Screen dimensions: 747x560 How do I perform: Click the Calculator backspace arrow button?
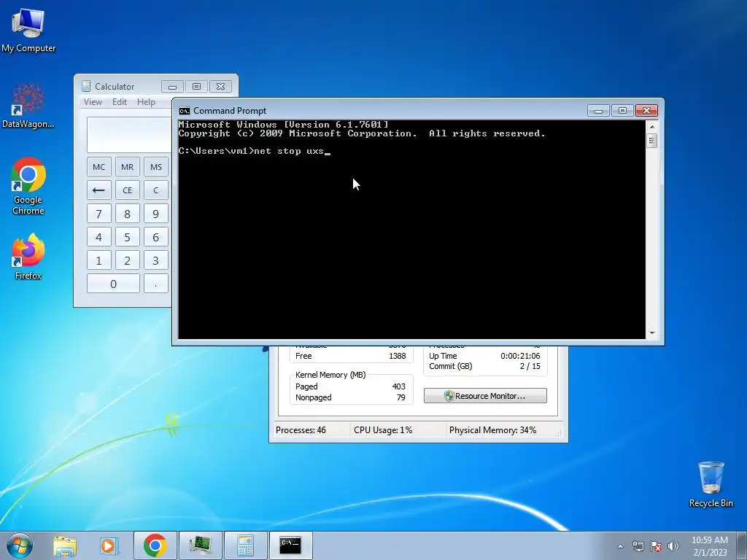(x=99, y=190)
